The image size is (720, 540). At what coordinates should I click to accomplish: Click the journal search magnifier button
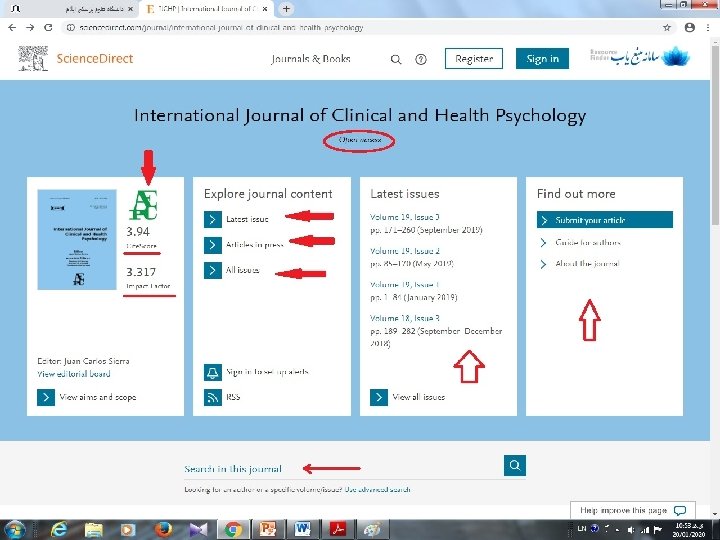coord(515,466)
